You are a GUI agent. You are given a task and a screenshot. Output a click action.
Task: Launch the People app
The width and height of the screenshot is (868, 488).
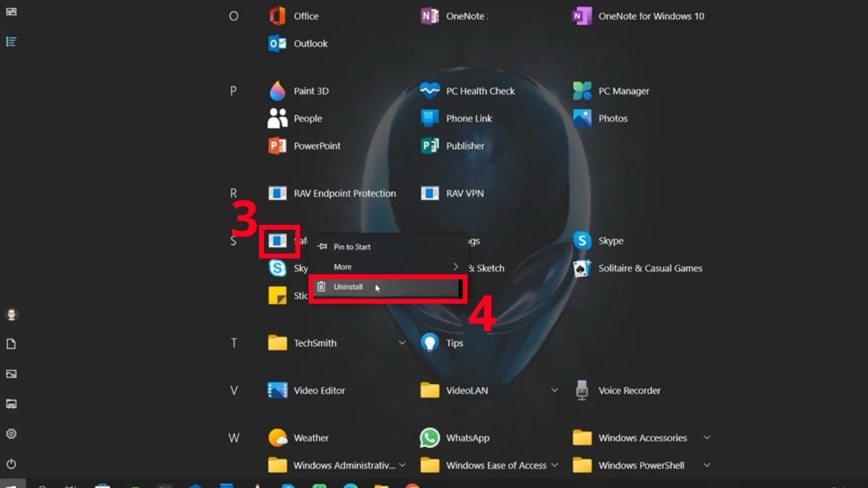click(x=295, y=119)
